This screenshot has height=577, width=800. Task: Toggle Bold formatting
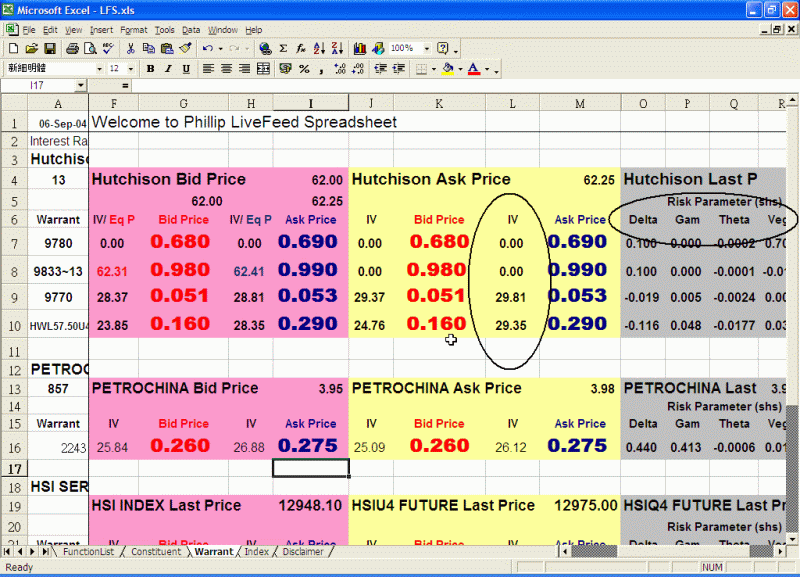coord(150,69)
